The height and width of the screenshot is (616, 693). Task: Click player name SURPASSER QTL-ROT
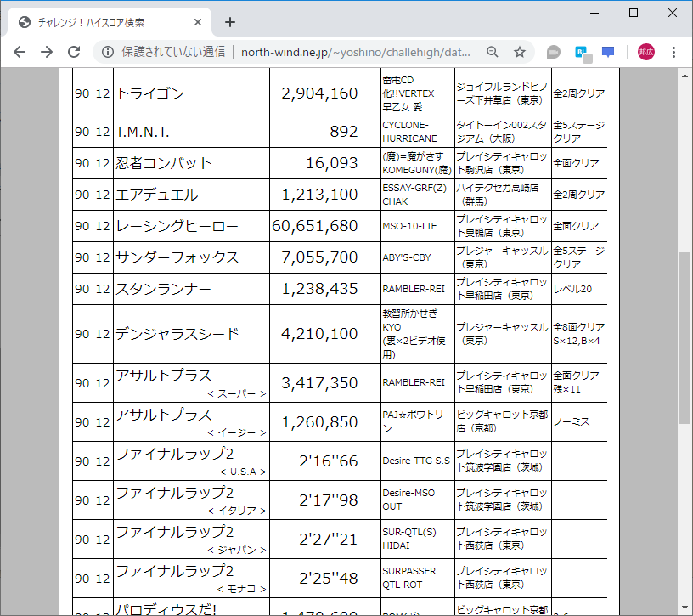[x=409, y=578]
